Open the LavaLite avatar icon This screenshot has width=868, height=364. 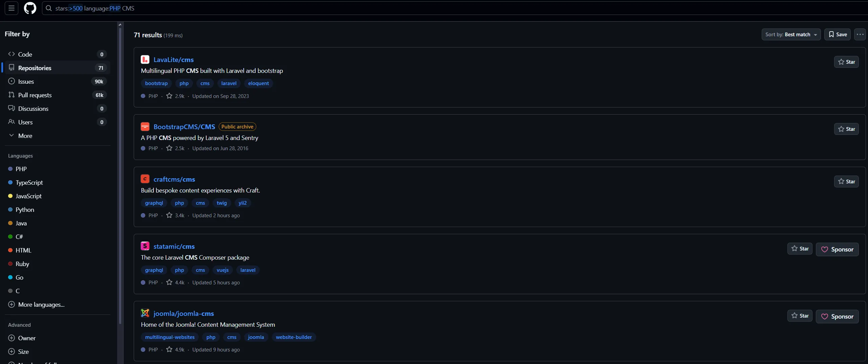(x=145, y=60)
